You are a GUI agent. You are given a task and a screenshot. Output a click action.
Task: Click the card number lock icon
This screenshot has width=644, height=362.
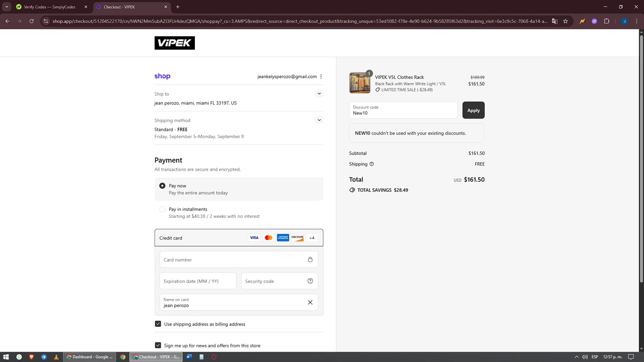pyautogui.click(x=310, y=259)
